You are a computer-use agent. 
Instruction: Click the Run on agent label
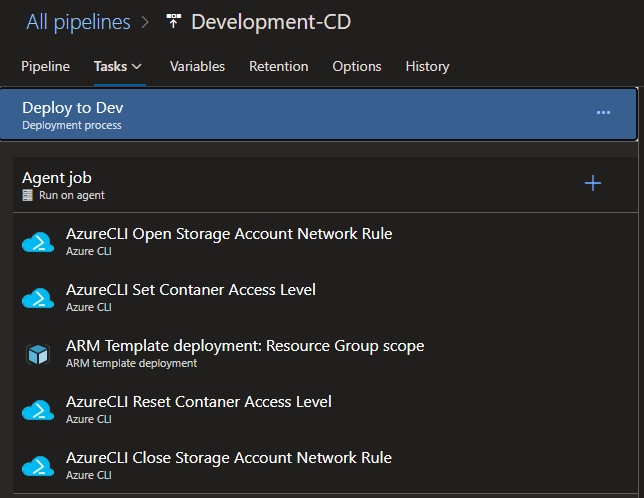point(72,195)
